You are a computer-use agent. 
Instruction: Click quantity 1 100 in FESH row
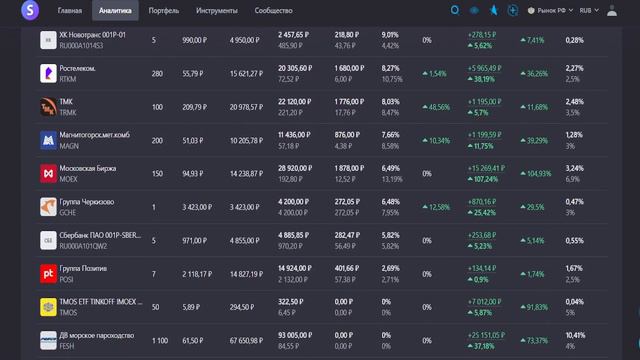pos(160,341)
